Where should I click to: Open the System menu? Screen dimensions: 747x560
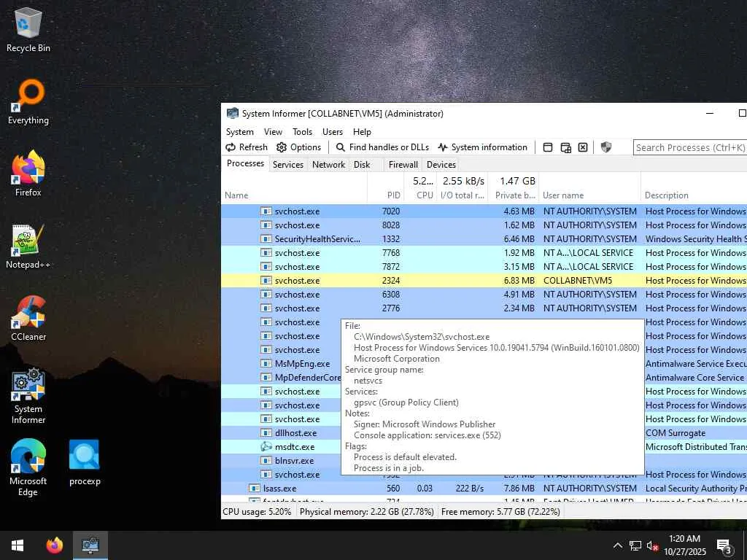coord(239,132)
